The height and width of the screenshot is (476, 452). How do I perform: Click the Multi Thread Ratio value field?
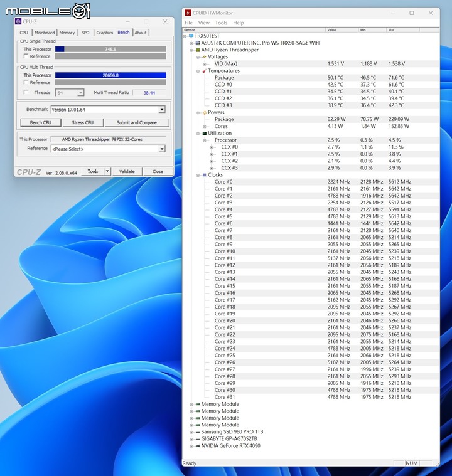149,93
